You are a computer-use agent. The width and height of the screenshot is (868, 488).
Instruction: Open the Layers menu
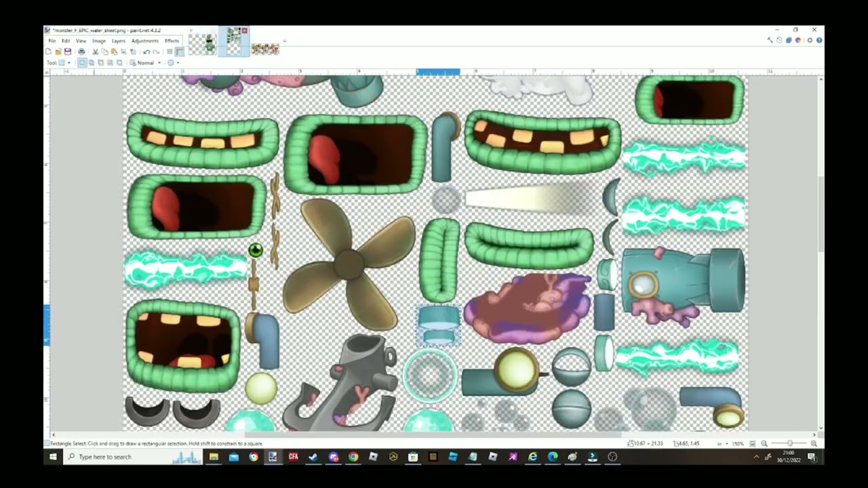tap(119, 41)
